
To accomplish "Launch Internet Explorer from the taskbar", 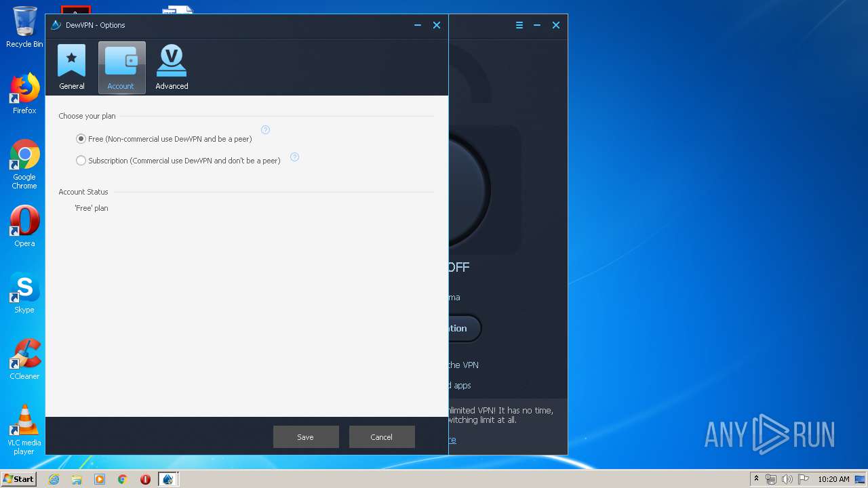I will [x=54, y=479].
